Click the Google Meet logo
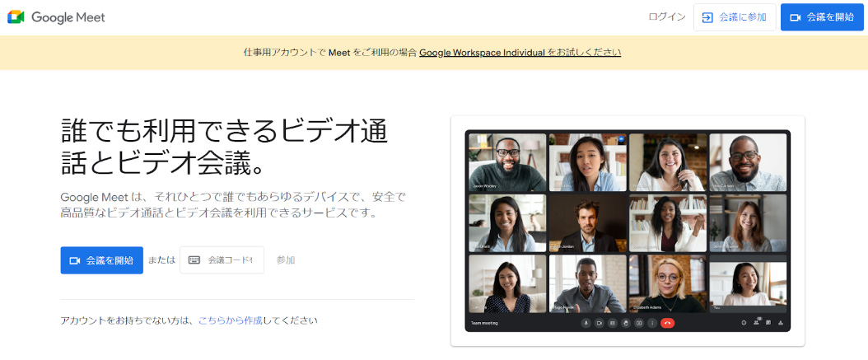Screen dimensions: 868x360 tap(56, 17)
